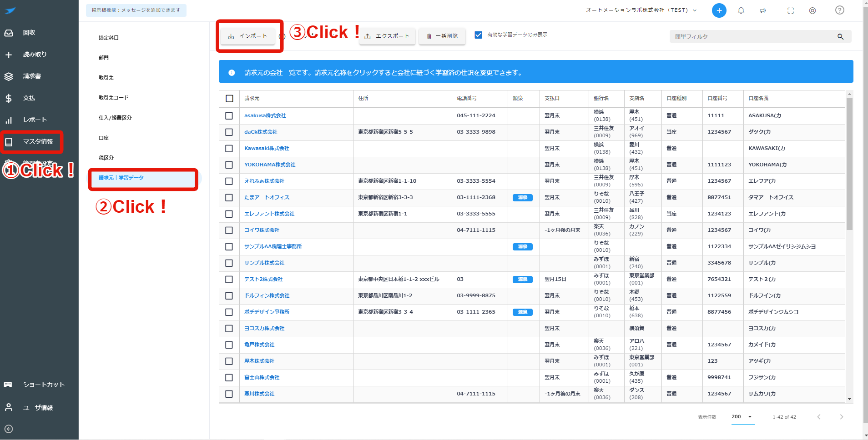This screenshot has width=868, height=440.
Task: Click the エクスポート button
Action: coord(387,36)
